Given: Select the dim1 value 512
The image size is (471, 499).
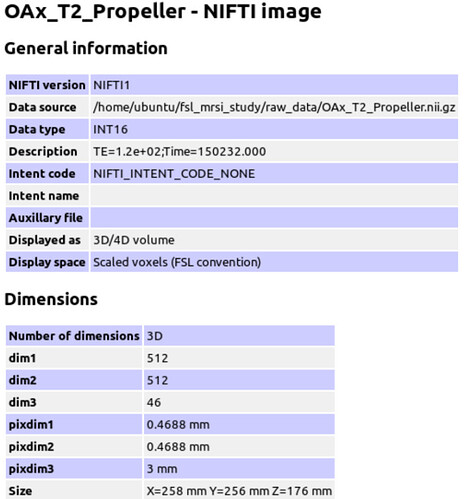Looking at the screenshot, I should 157,358.
